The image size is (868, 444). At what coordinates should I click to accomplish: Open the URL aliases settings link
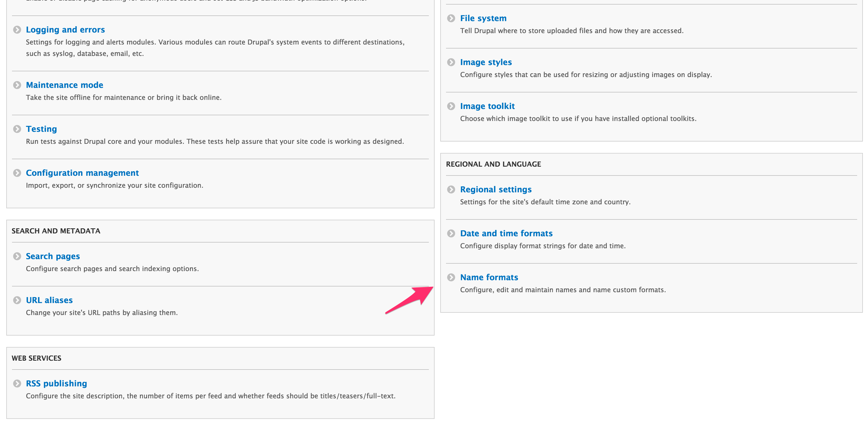[x=49, y=300]
